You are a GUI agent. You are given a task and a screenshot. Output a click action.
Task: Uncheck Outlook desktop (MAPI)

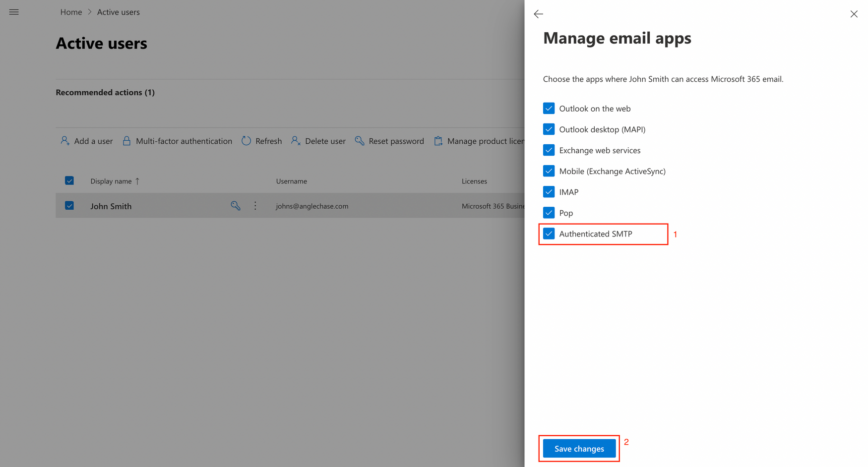[549, 129]
